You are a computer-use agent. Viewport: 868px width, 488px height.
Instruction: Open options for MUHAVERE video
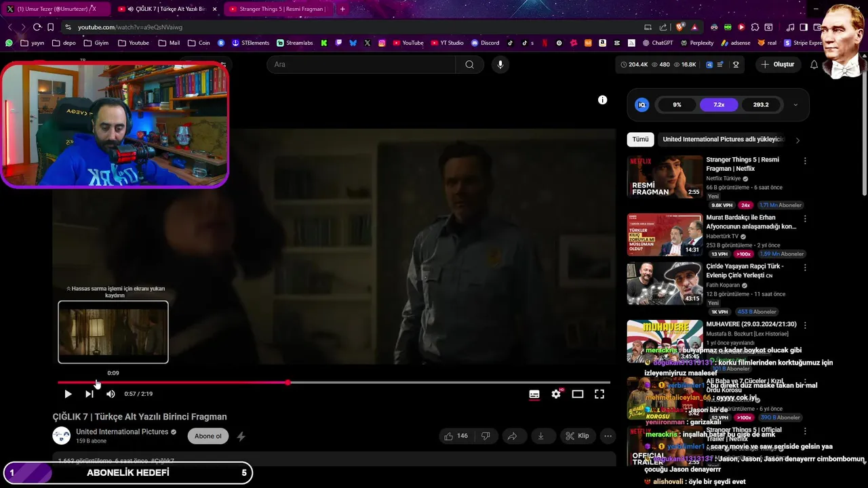(x=805, y=325)
